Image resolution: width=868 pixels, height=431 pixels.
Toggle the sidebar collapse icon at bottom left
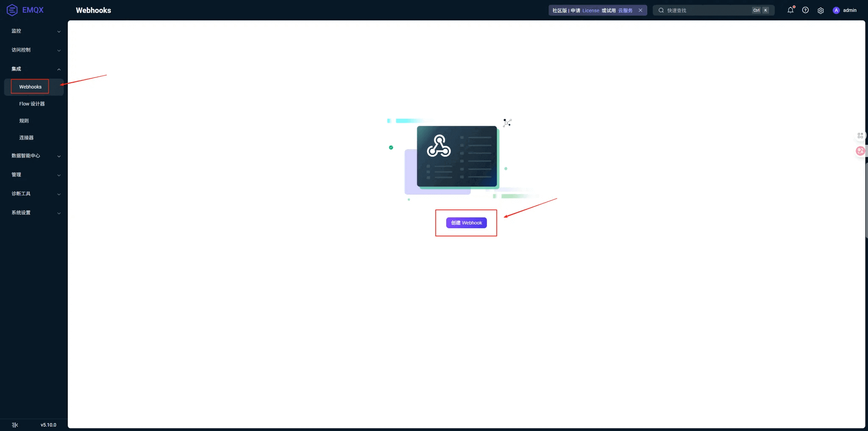(14, 424)
